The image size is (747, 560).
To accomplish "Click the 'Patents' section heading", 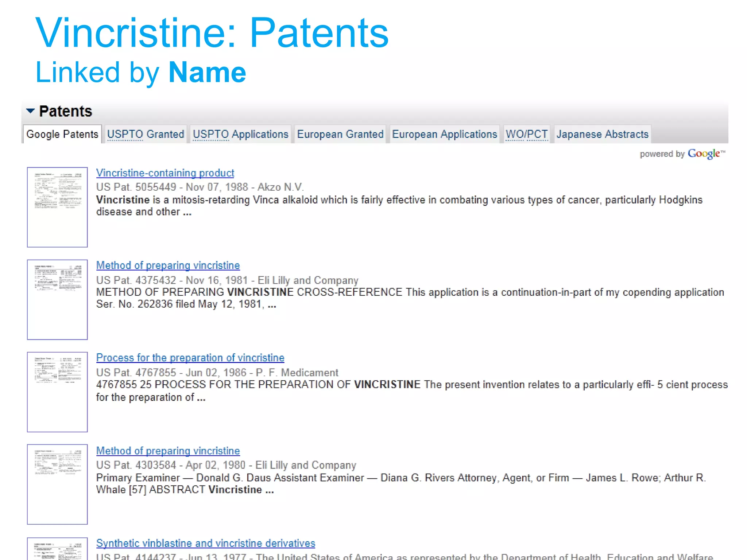I will [x=66, y=111].
